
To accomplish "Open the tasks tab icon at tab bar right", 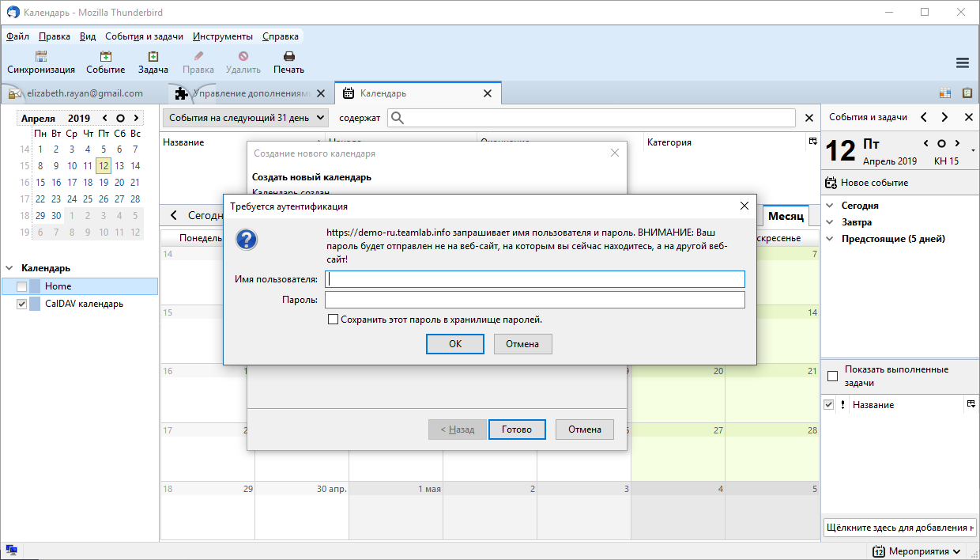I will (x=967, y=93).
